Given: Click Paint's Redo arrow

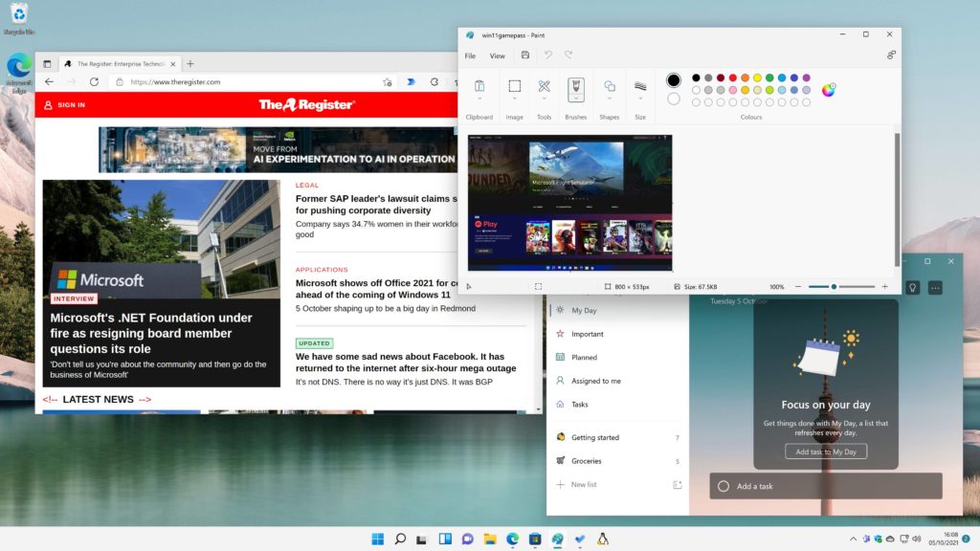Looking at the screenshot, I should coord(568,55).
